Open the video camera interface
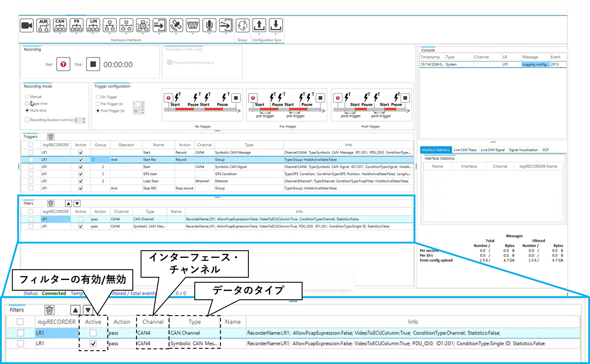Screen dimensions: 590x364 [26, 25]
